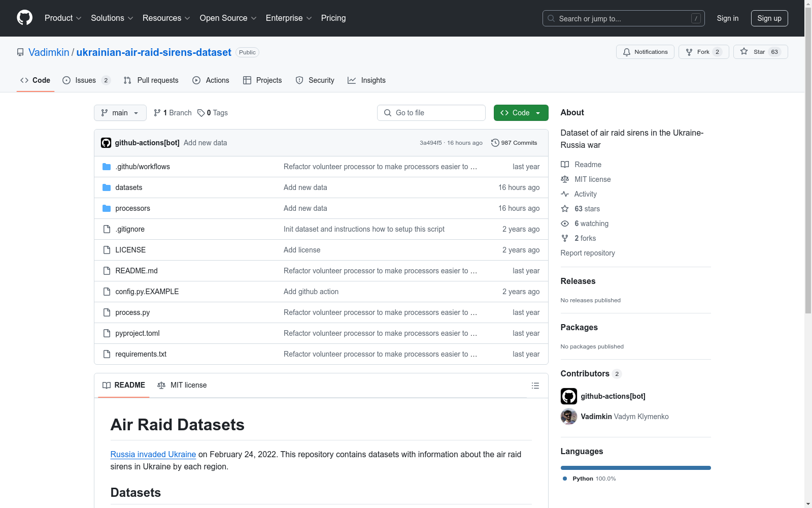Click the blue dot beside Python 100.0%
This screenshot has width=812, height=508.
point(565,479)
